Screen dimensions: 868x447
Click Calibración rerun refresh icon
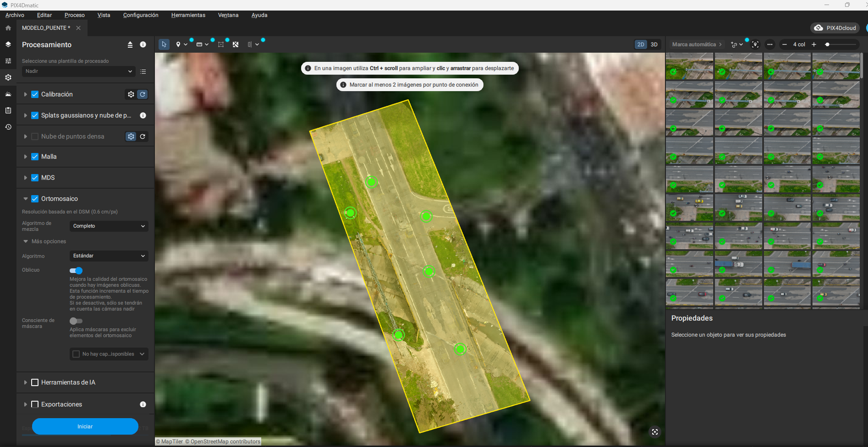(x=143, y=94)
